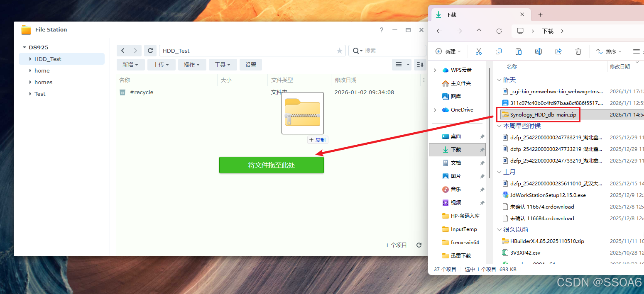Click Copy icon in Explorer toolbar
Viewport: 644px width, 294px height.
[499, 51]
